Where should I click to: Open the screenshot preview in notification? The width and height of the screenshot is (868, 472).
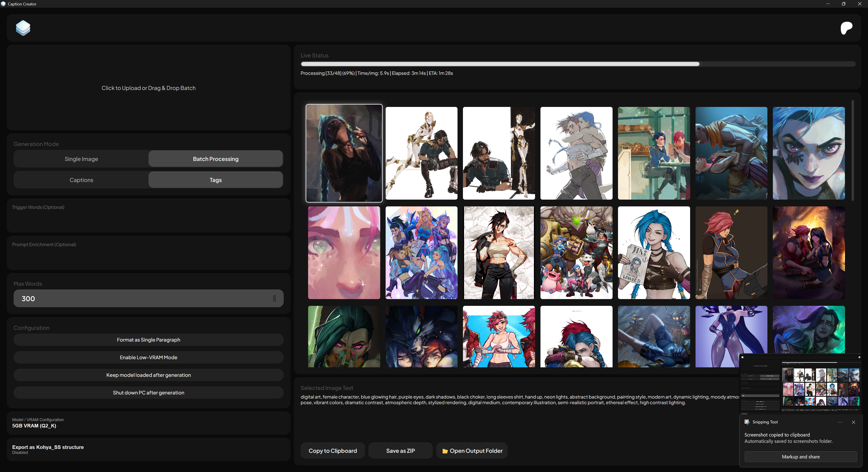tap(800, 384)
